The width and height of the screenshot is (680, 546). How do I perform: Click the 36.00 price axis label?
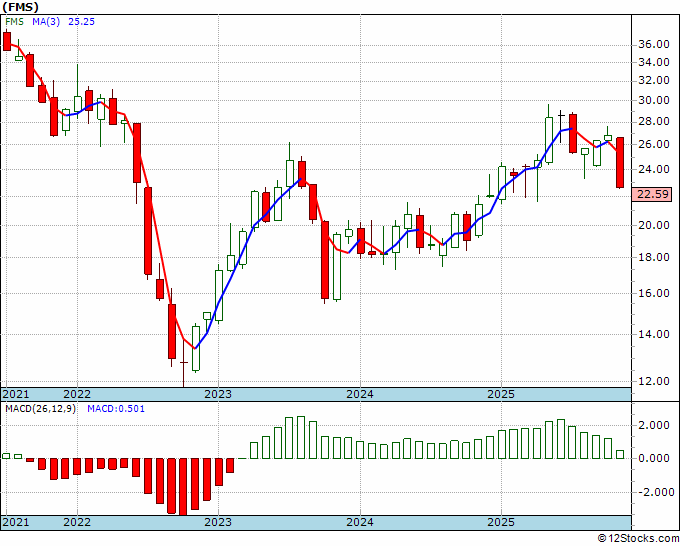click(654, 44)
